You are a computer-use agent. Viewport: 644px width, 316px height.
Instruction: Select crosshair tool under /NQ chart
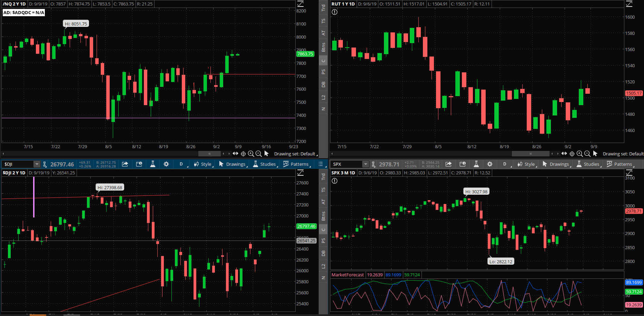tap(243, 154)
